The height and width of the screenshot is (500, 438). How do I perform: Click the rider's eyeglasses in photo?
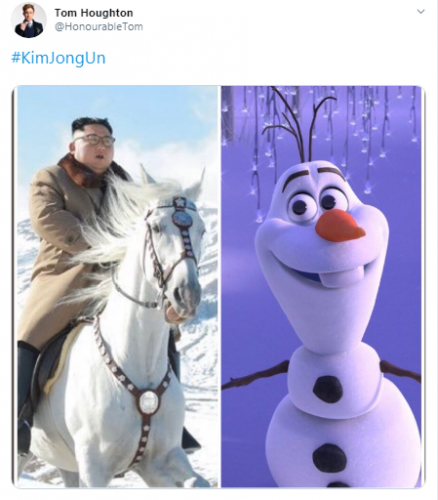(97, 139)
